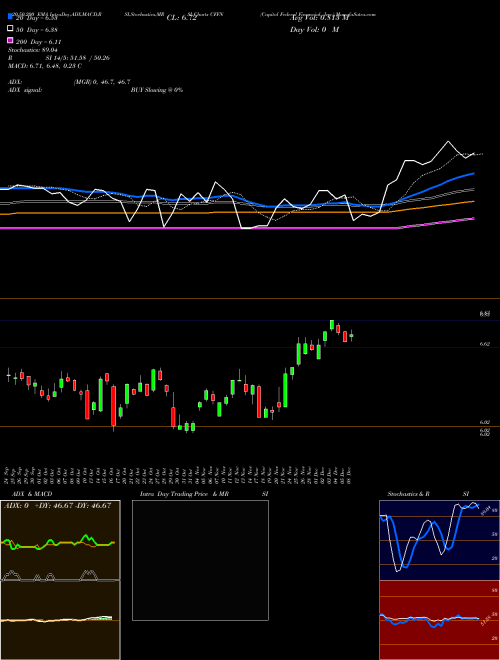
Task: Select the 'CL: 6.72' closing price text
Action: (181, 18)
